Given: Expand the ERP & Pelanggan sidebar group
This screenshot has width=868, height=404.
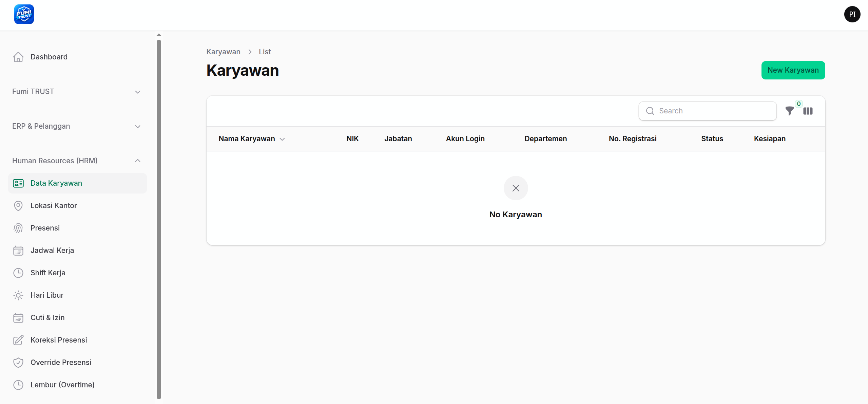Looking at the screenshot, I should coord(77,126).
